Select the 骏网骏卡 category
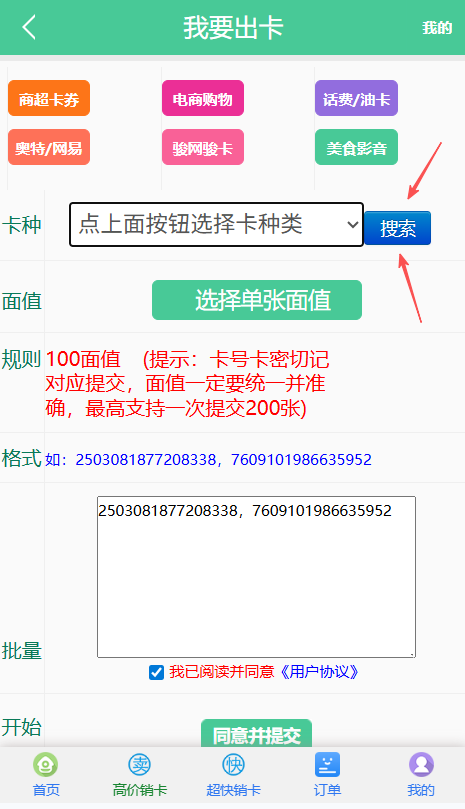 203,148
